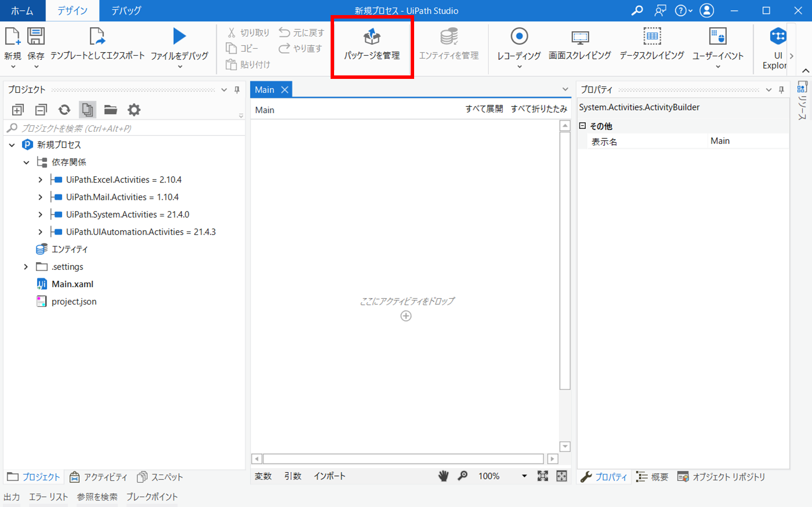Open project settings gear icon
The width and height of the screenshot is (812, 507).
click(134, 110)
